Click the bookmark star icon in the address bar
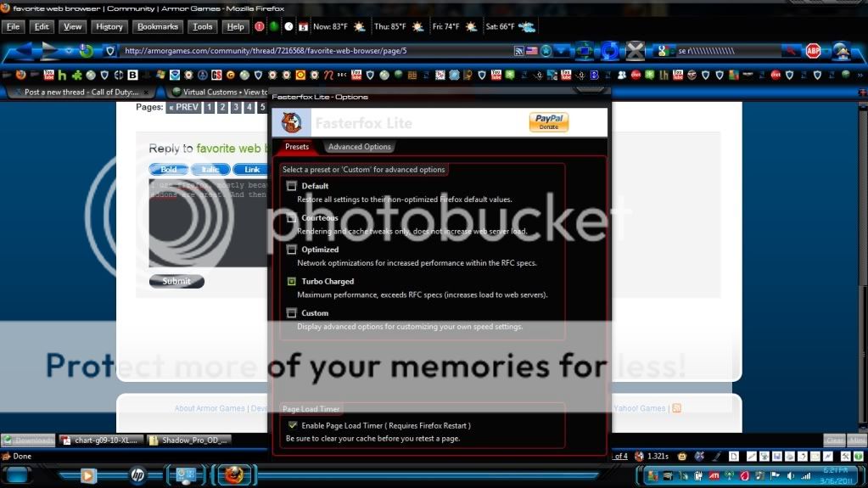 (x=546, y=51)
